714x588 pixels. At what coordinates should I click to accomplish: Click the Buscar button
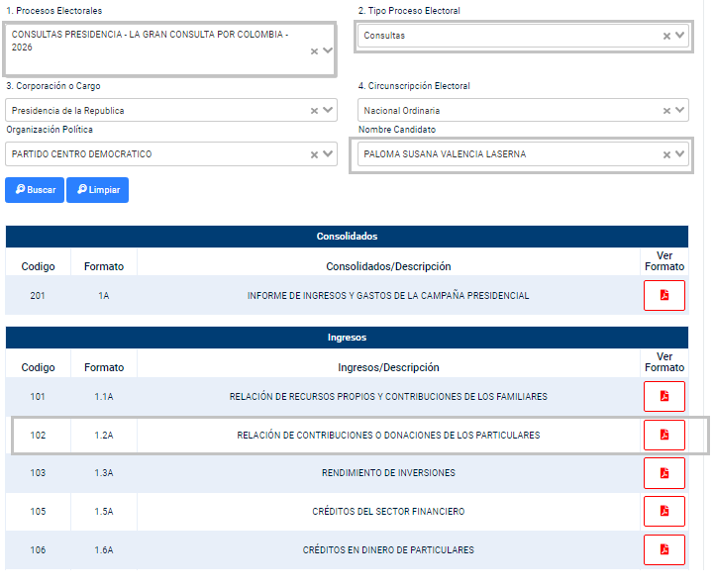(35, 190)
